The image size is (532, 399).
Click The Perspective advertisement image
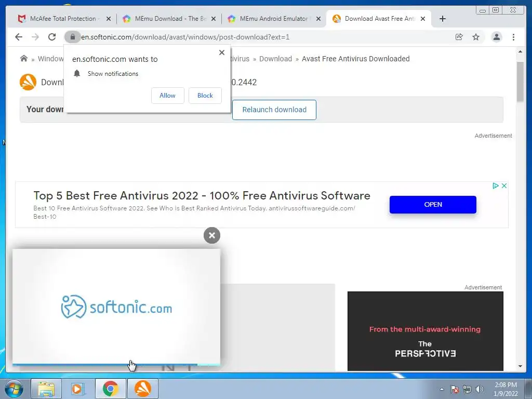tap(425, 331)
